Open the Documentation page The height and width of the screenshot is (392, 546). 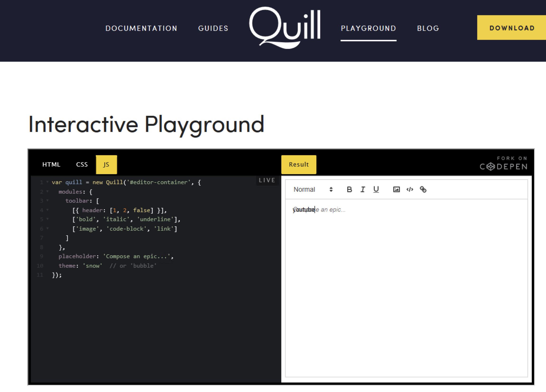tap(141, 28)
